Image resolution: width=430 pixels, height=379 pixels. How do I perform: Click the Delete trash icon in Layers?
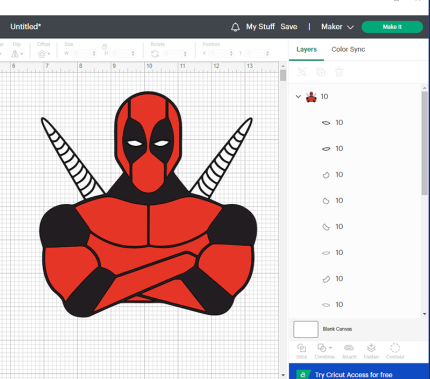pos(339,72)
